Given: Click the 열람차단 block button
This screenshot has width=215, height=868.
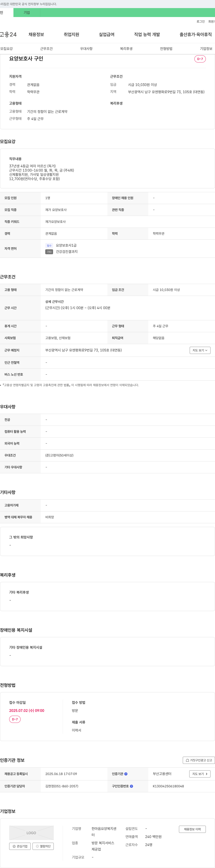Looking at the screenshot, I should pos(43,846).
